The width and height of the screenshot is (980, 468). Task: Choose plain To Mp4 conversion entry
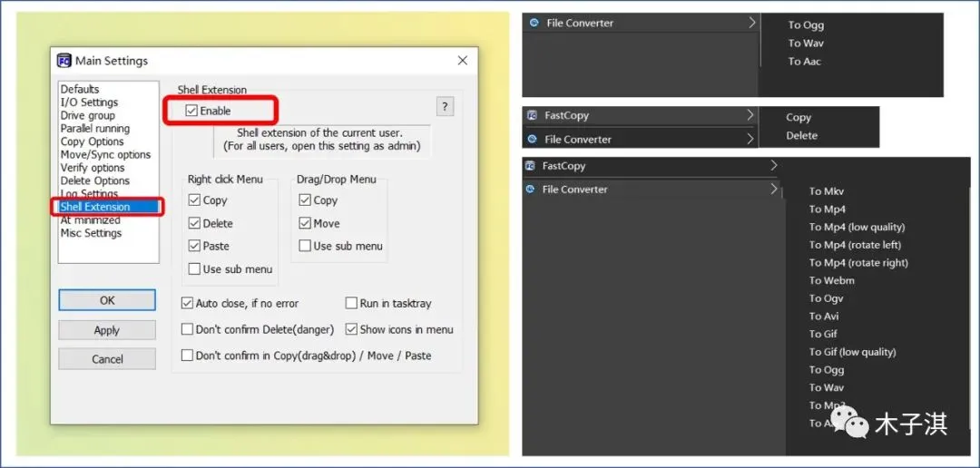(827, 210)
